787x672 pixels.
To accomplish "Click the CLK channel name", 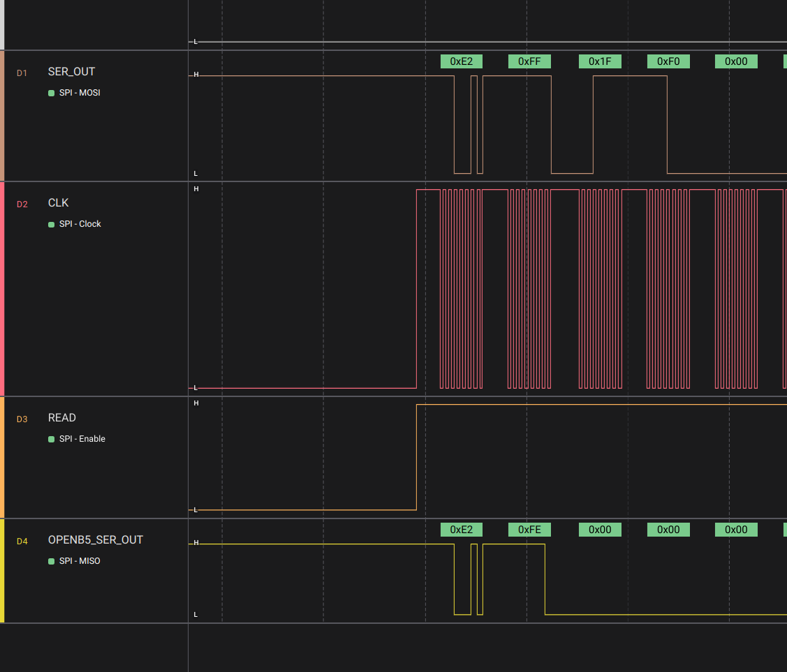I will coord(59,203).
